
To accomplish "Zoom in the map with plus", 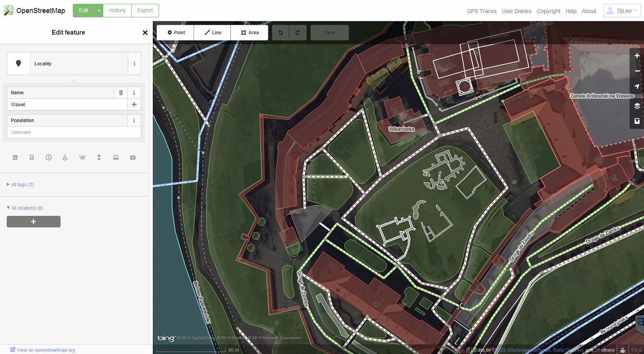I will point(637,56).
